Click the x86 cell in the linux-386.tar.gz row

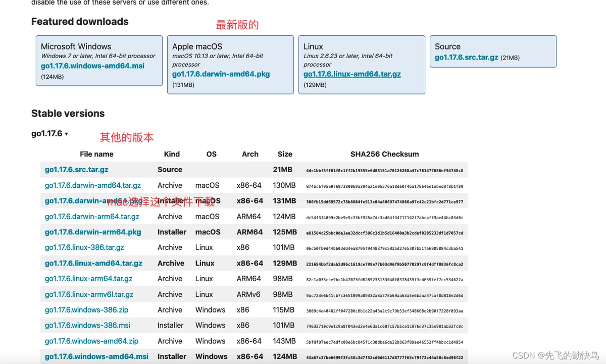tap(243, 247)
